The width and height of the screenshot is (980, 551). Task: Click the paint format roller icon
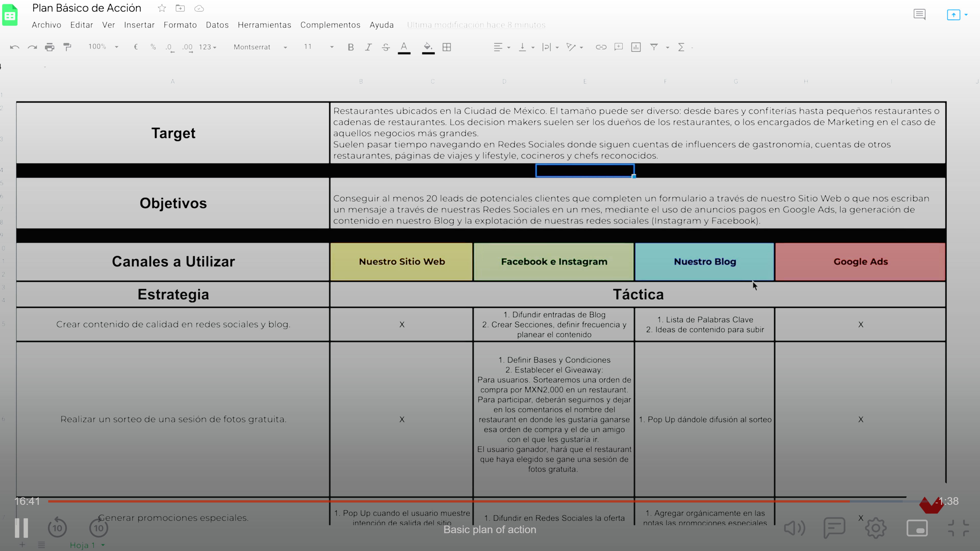pos(67,47)
